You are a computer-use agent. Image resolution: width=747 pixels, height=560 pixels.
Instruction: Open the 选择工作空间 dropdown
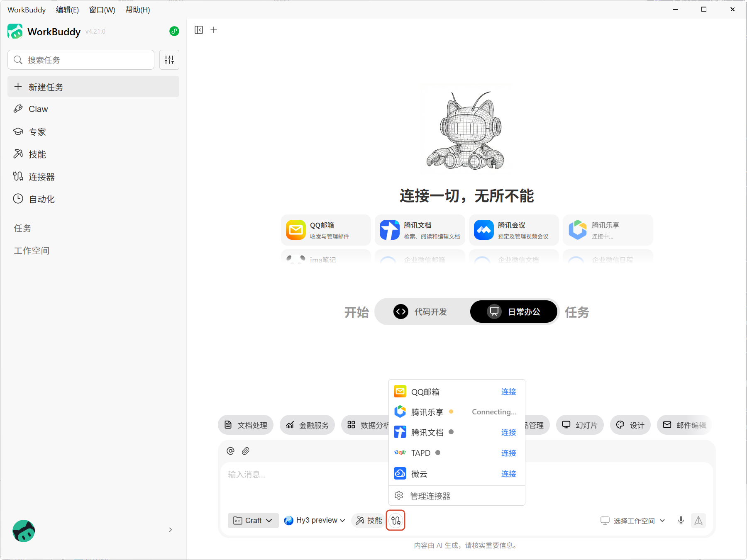click(633, 521)
